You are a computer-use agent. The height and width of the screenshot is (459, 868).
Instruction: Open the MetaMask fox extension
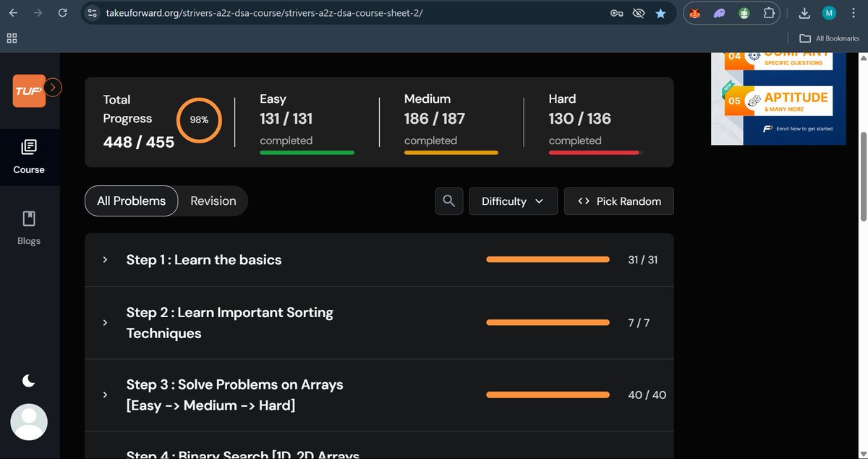(x=694, y=13)
